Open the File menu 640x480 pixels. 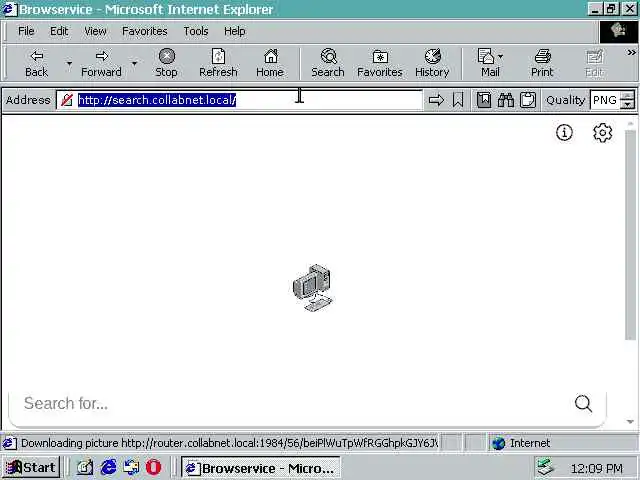[26, 31]
